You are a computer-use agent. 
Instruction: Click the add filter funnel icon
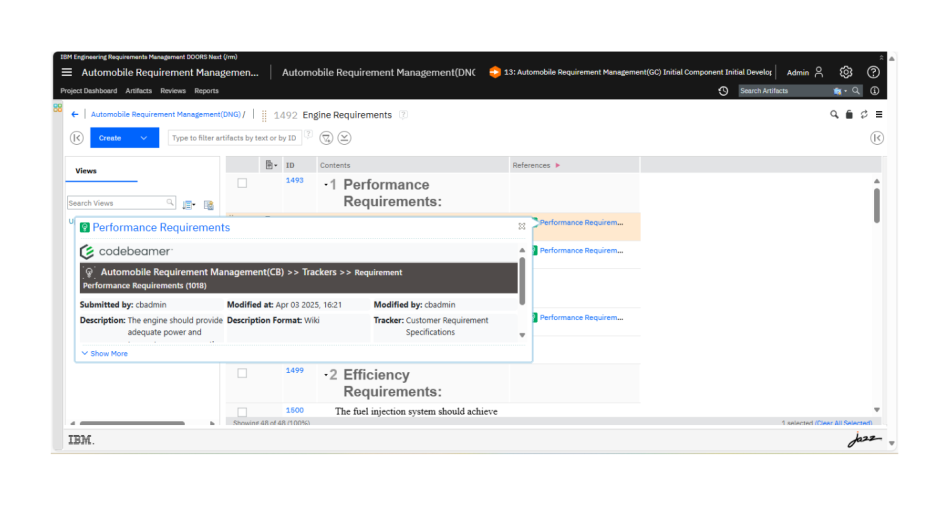pos(326,138)
